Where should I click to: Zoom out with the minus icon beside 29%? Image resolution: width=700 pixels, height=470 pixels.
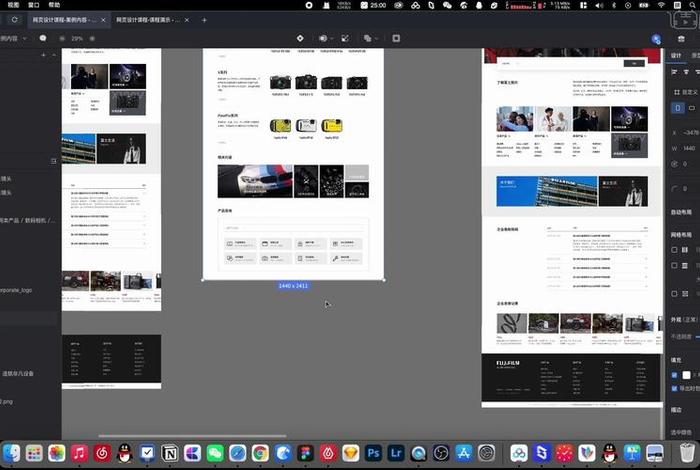[x=62, y=39]
